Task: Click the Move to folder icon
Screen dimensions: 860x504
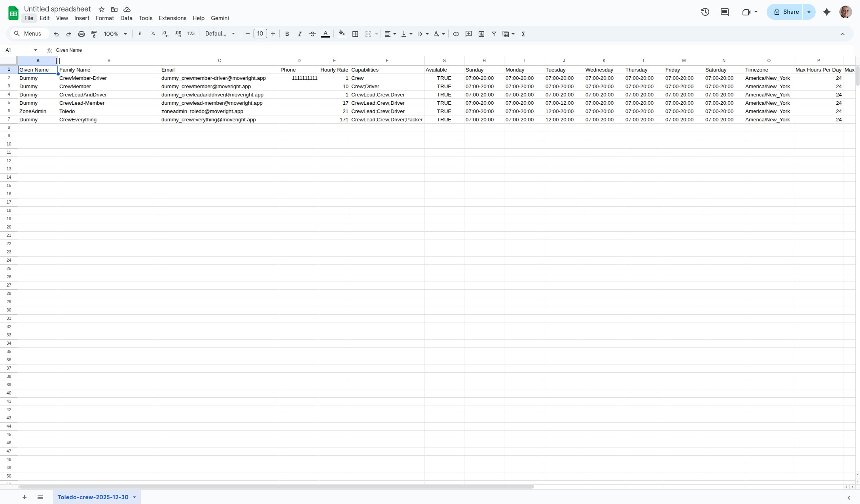Action: 114,9
